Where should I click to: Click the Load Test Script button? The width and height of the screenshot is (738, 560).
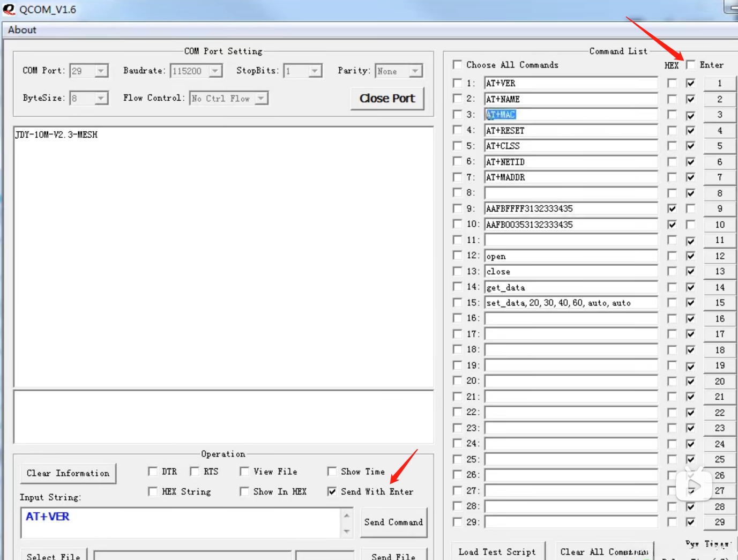click(x=497, y=552)
